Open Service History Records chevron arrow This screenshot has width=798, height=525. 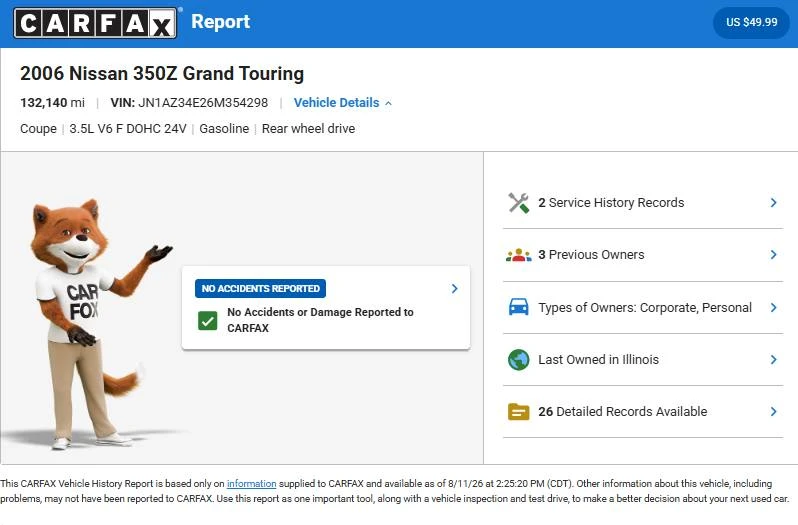[x=774, y=202]
